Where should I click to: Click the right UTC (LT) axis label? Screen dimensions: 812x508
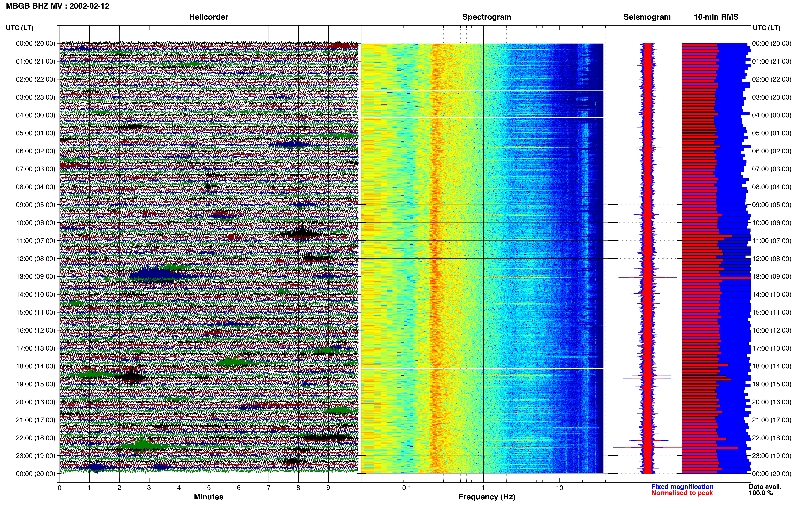(767, 28)
